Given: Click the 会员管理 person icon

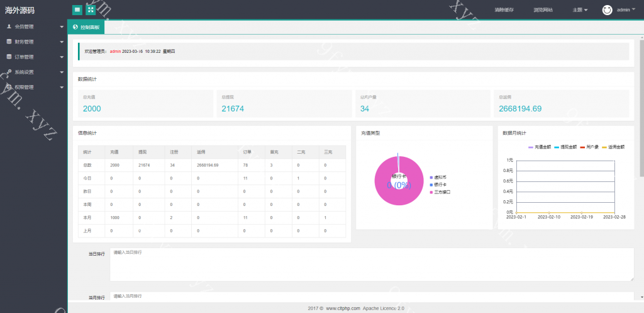Looking at the screenshot, I should [9, 26].
